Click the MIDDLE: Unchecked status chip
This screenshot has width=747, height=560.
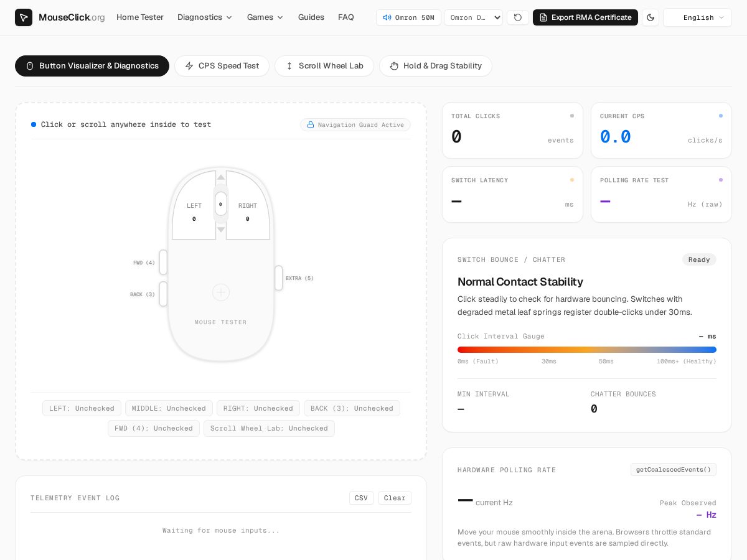pos(169,408)
